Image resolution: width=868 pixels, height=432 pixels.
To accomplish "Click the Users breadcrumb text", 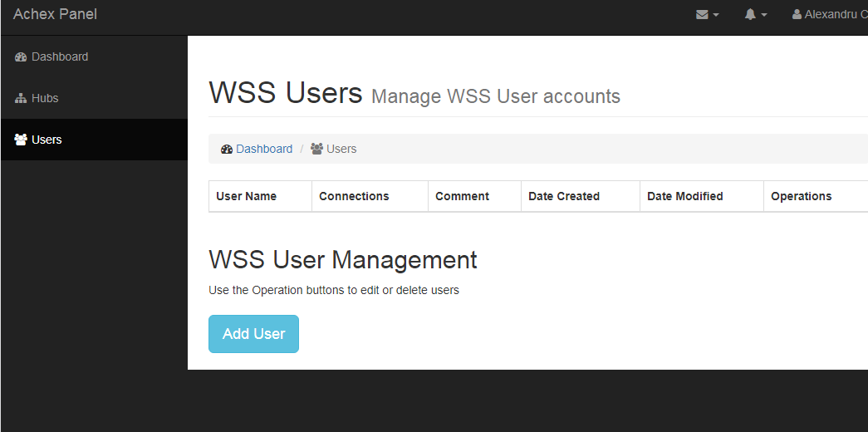I will [341, 149].
